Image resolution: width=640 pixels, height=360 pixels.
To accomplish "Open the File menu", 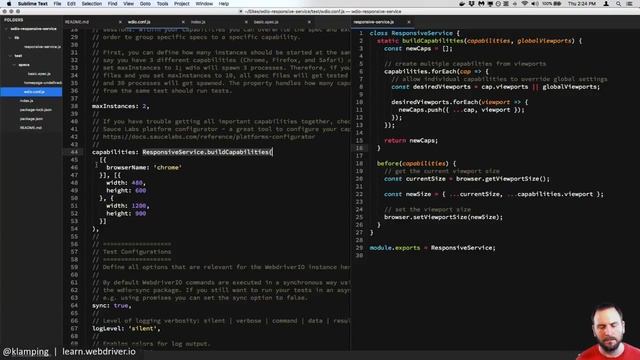I will [x=57, y=4].
